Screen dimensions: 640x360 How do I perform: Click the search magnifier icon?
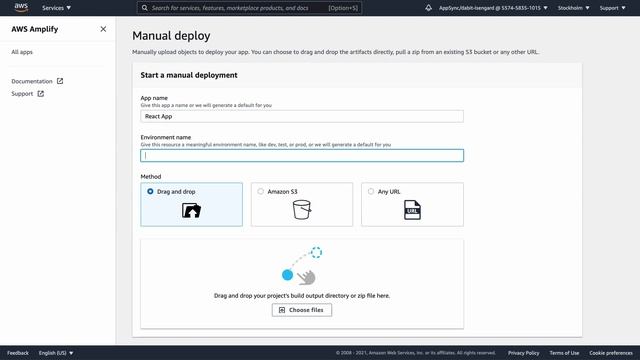(x=144, y=8)
